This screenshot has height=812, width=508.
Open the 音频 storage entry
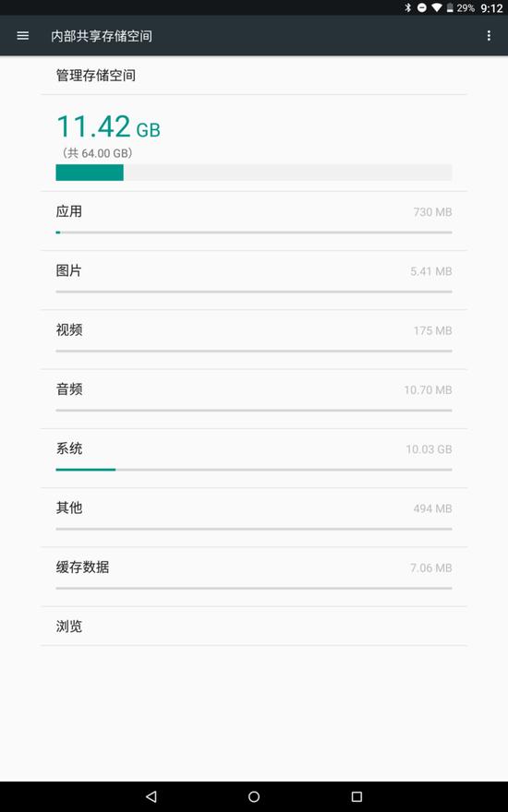[x=254, y=399]
